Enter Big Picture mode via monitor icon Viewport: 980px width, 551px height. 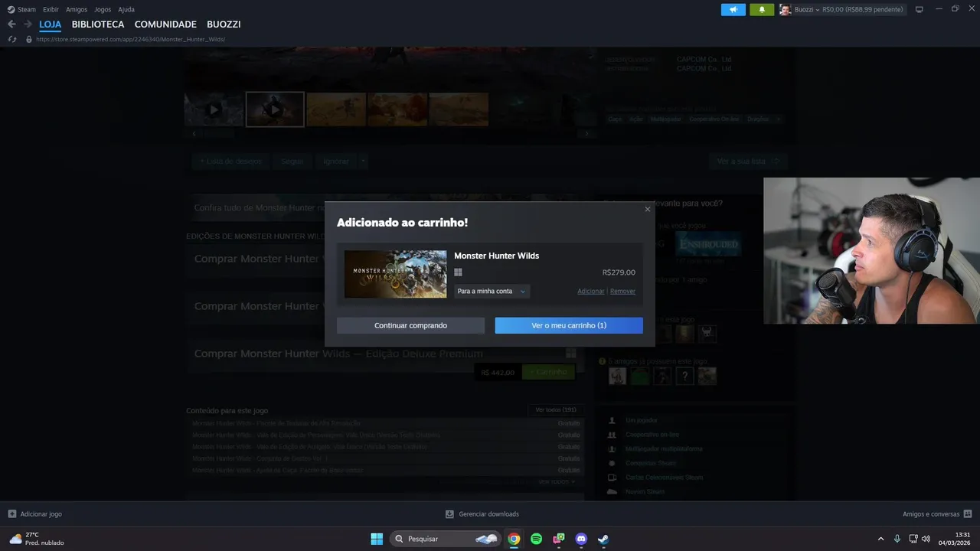(x=920, y=9)
